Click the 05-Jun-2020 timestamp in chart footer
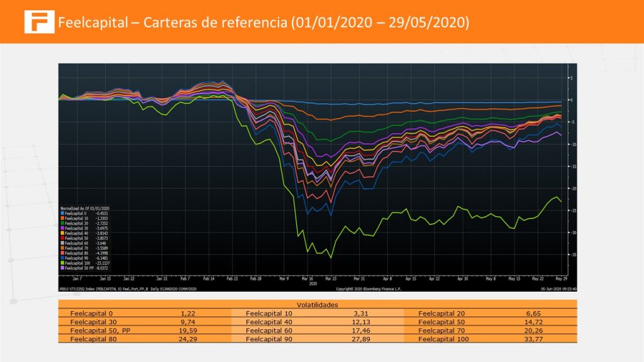The height and width of the screenshot is (362, 644). click(x=558, y=289)
